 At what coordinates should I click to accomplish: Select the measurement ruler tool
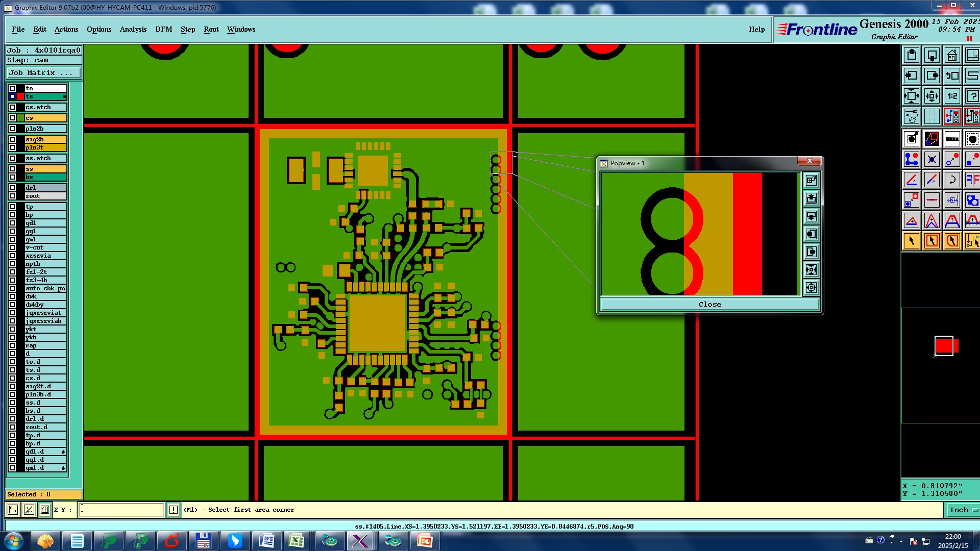[x=952, y=139]
